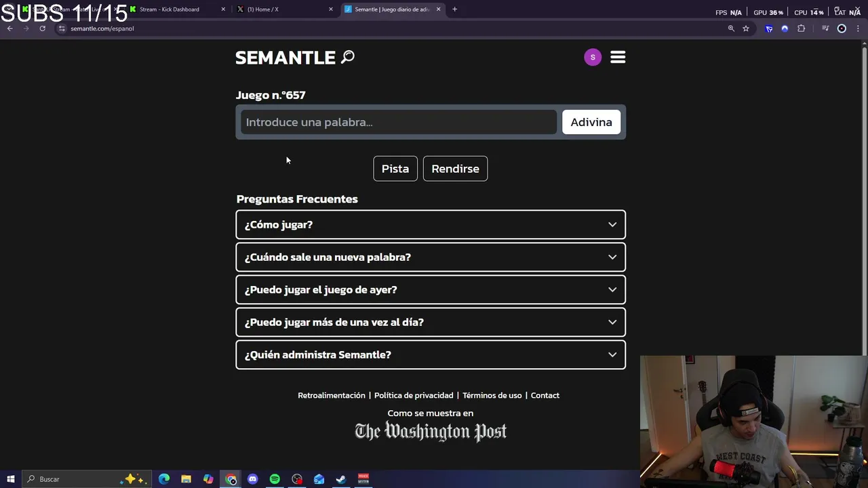Open OBS Studio from the taskbar
868x488 pixels.
pyautogui.click(x=297, y=479)
